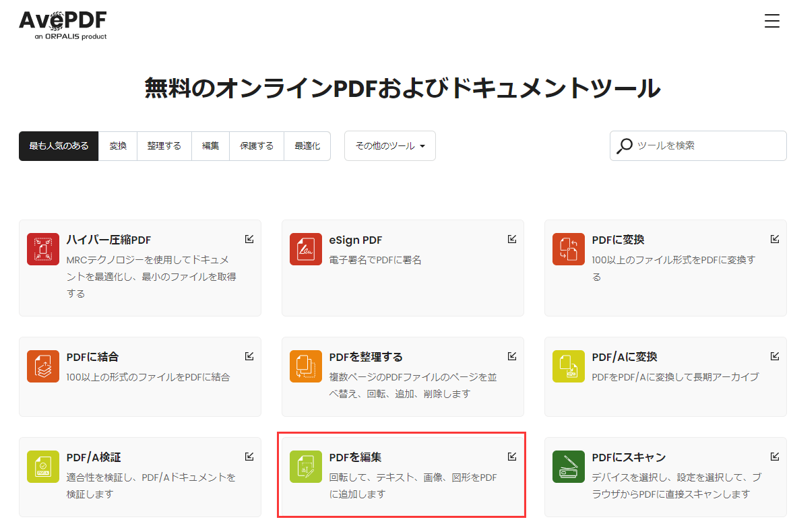Switch to the 変換 filter tab
This screenshot has width=791, height=532.
tap(118, 145)
